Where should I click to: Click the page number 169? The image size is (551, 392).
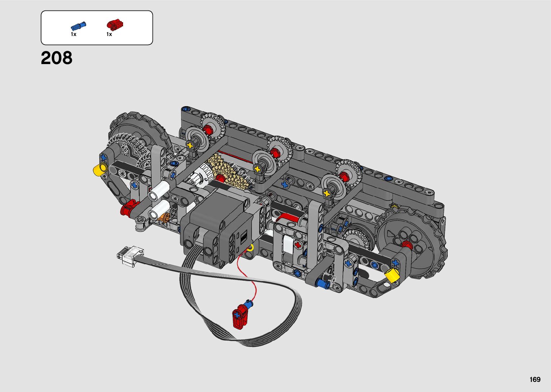pos(535,379)
